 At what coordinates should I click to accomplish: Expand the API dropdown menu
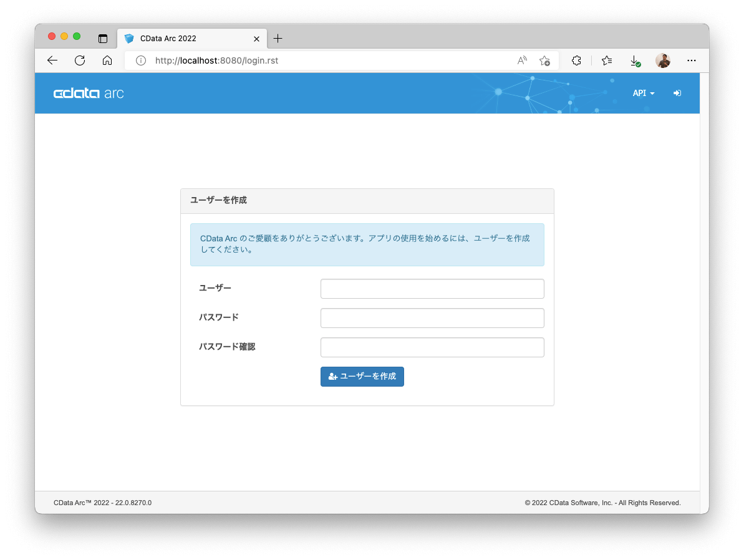644,93
